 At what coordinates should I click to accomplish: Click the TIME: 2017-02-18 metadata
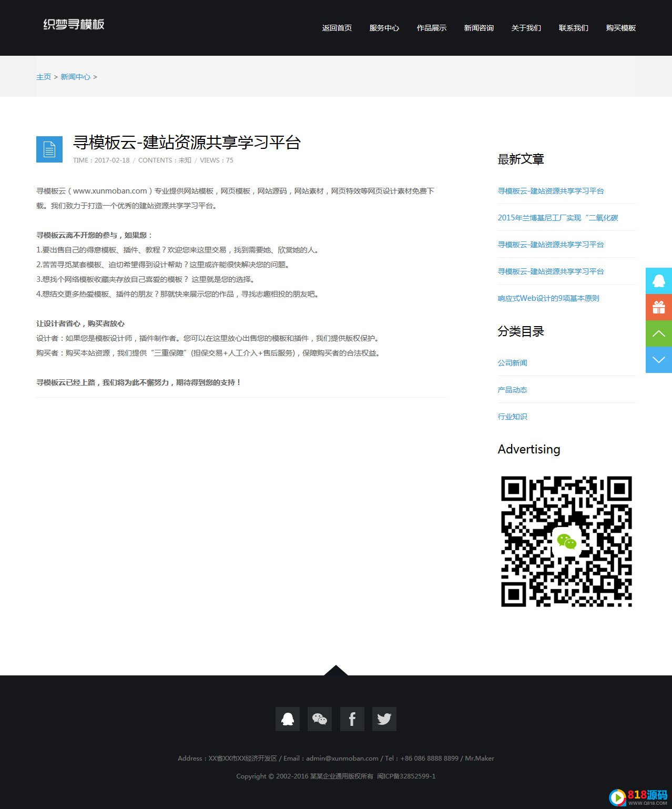pyautogui.click(x=101, y=160)
